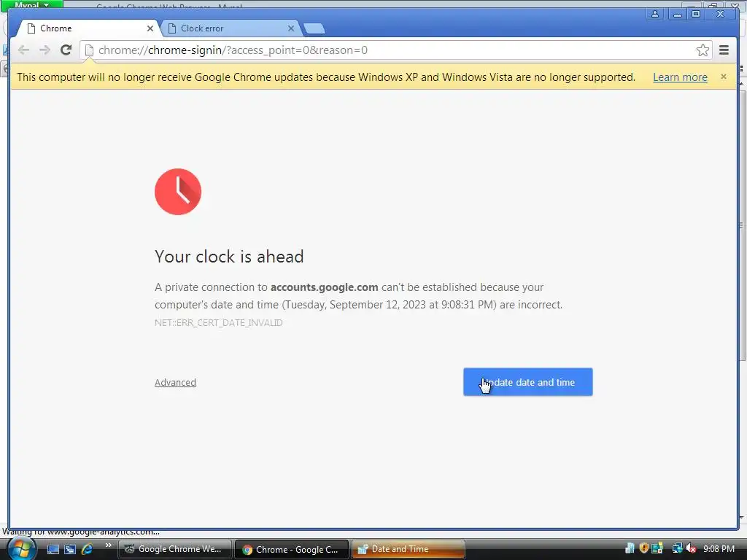Click the address bar URL field
This screenshot has height=560, width=747.
pos(395,50)
